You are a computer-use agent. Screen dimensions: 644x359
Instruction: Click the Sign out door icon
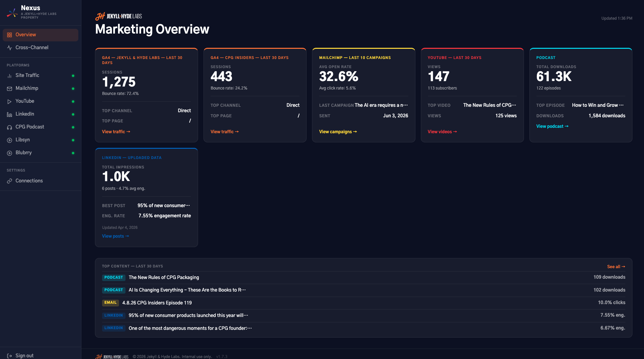[x=9, y=356]
